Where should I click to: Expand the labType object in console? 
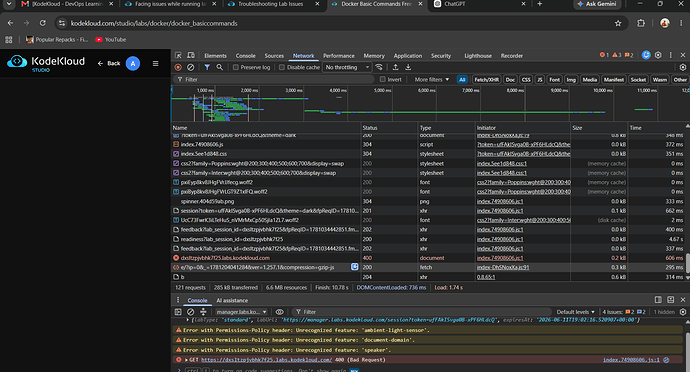188,320
